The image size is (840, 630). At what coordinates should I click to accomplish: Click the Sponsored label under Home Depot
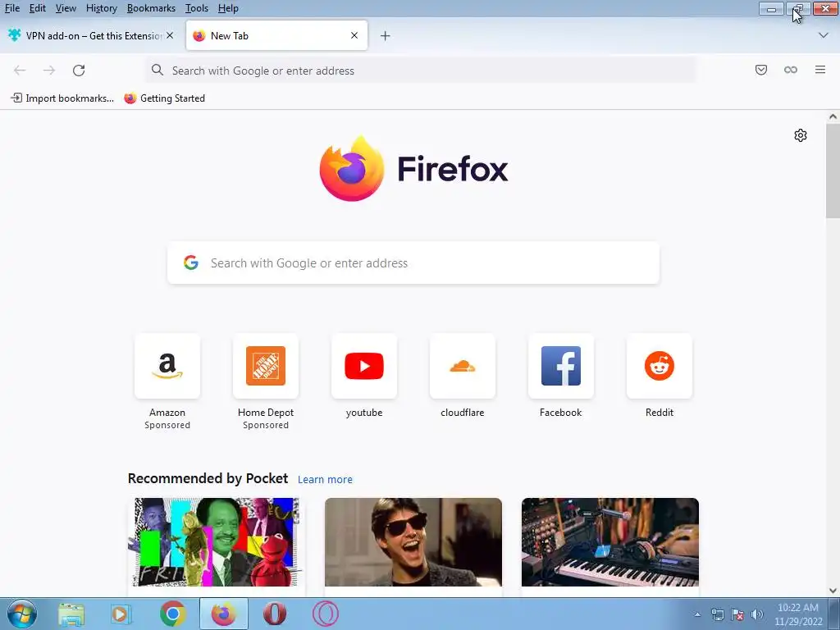[266, 425]
